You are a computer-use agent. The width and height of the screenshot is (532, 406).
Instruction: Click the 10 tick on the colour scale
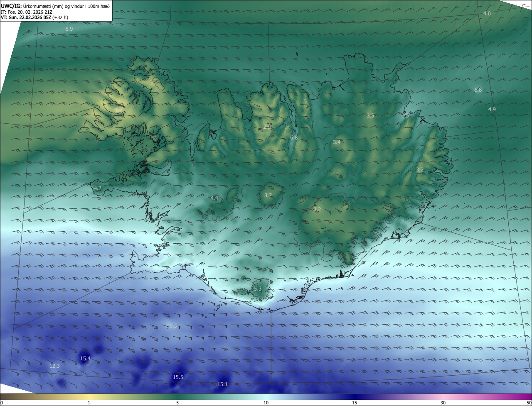[266, 403]
